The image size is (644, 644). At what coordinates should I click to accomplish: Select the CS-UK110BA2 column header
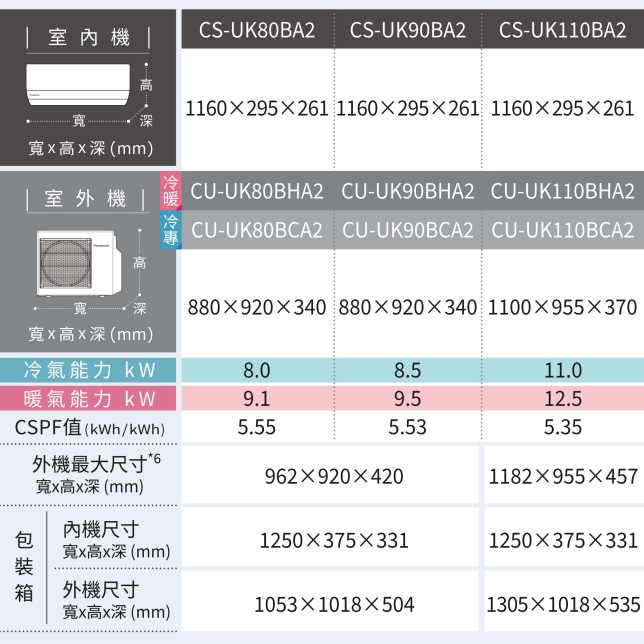[562, 29]
